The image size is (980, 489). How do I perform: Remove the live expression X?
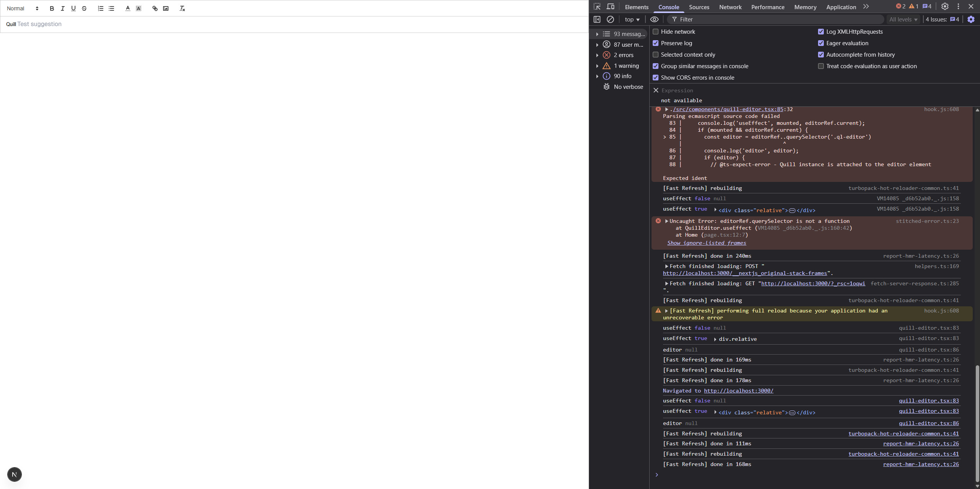pos(656,90)
